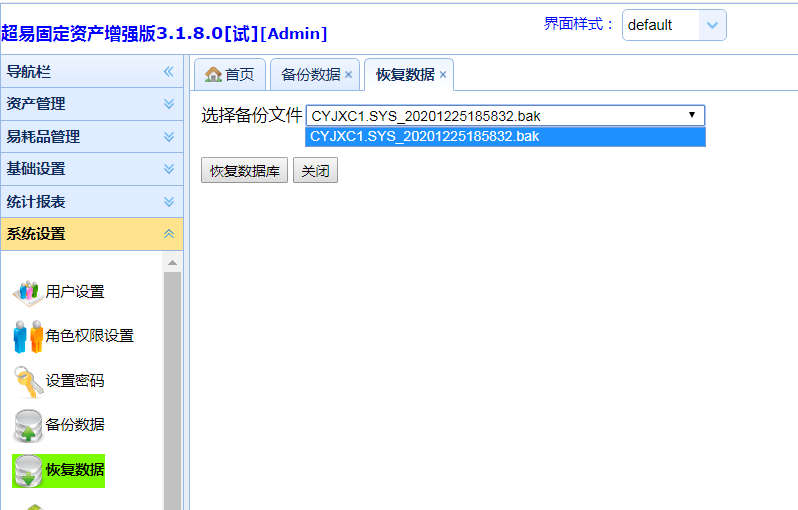
Task: Click the Close (关闭) button
Action: click(315, 171)
